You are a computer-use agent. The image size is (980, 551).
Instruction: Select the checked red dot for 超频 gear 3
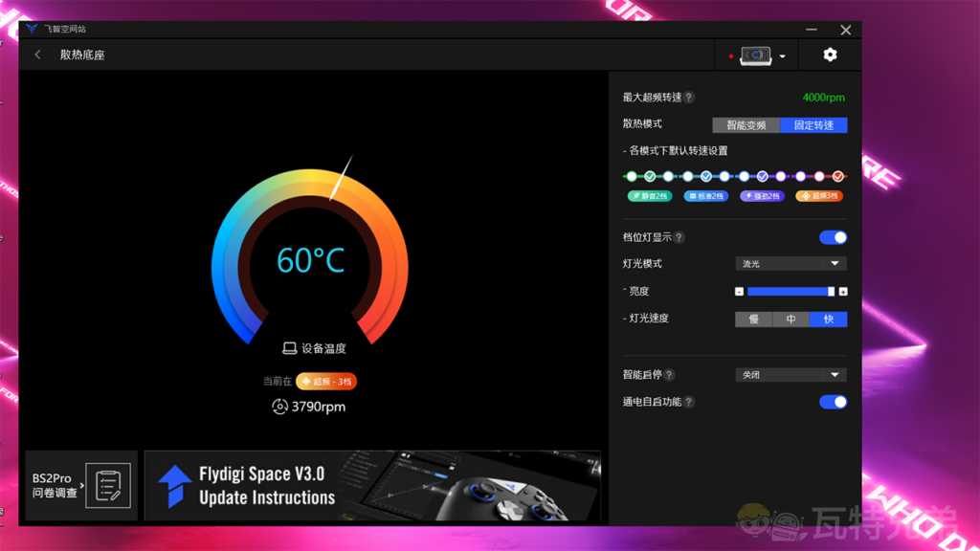[x=838, y=176]
